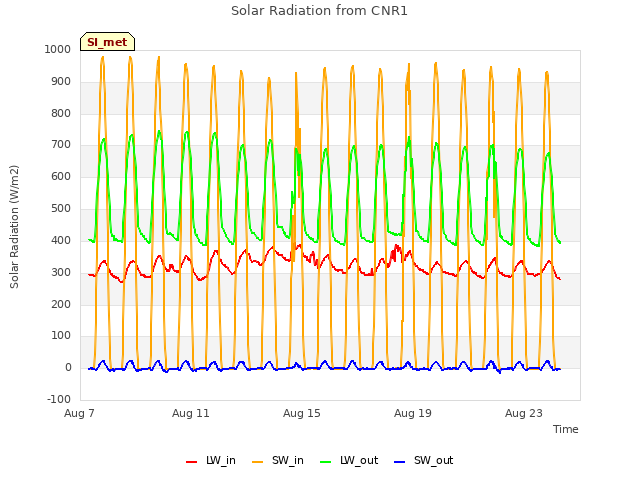Toggle the LW_in legend entry
This screenshot has height=480, width=640.
pyautogui.click(x=211, y=460)
